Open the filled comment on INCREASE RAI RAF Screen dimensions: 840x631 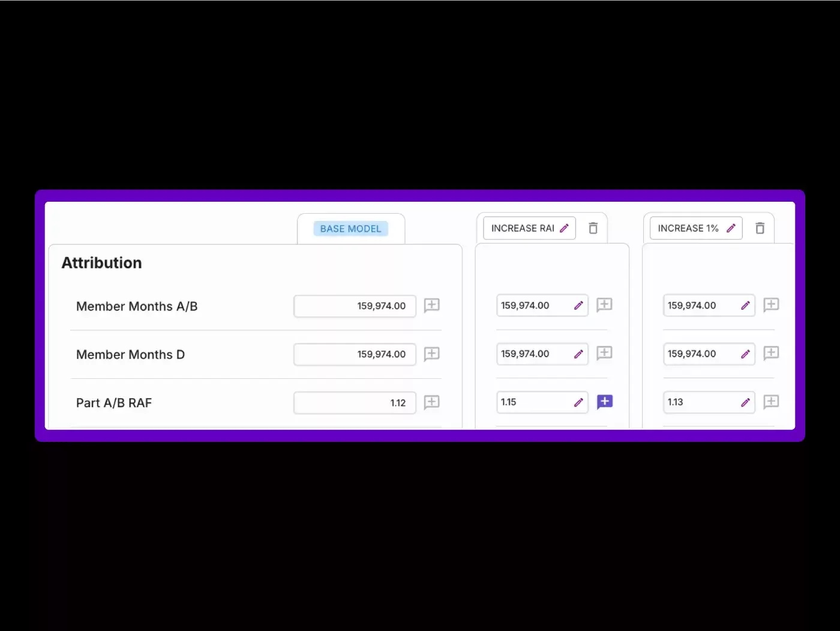[x=604, y=402]
